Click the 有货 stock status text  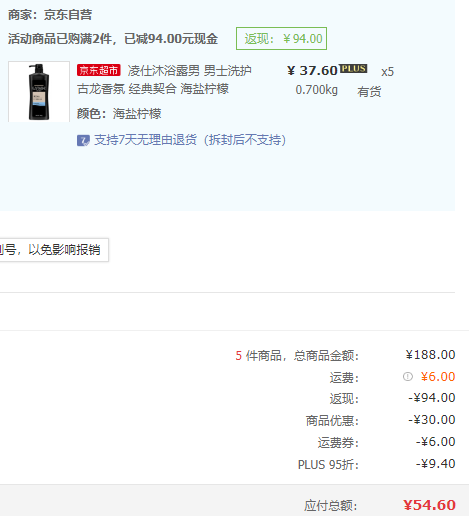[x=369, y=91]
